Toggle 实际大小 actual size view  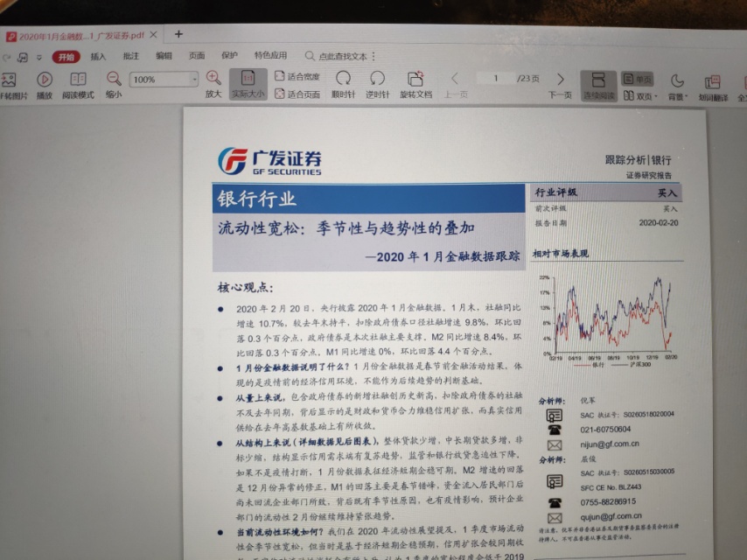pos(248,84)
